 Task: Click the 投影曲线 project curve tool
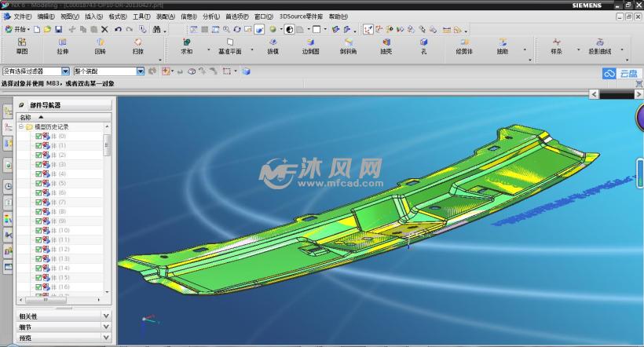(x=600, y=46)
